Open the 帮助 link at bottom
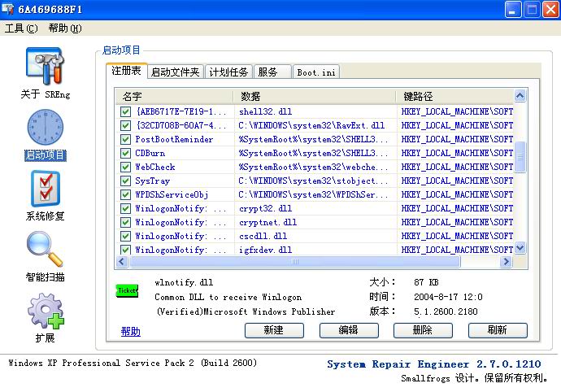This screenshot has width=561, height=392. coord(130,332)
